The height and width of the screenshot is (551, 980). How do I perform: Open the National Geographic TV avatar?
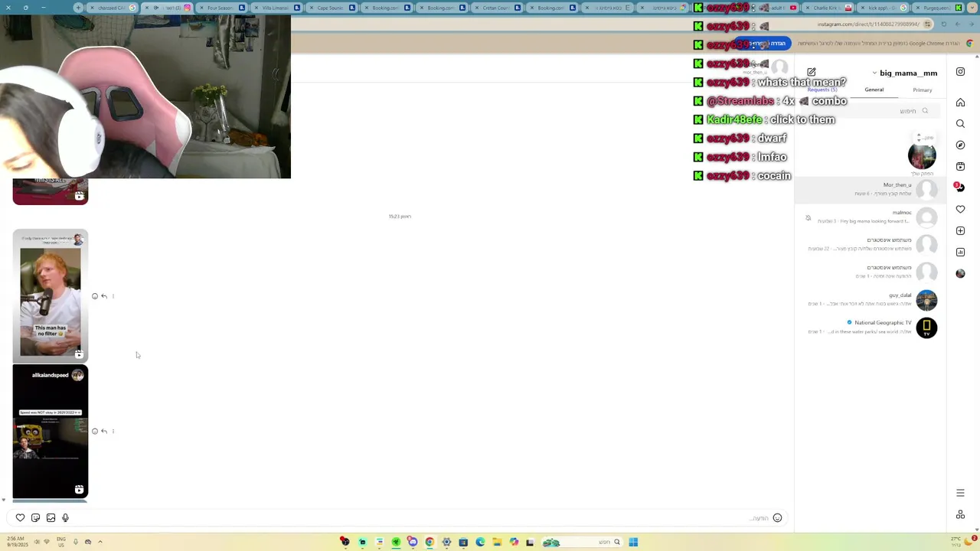(926, 328)
